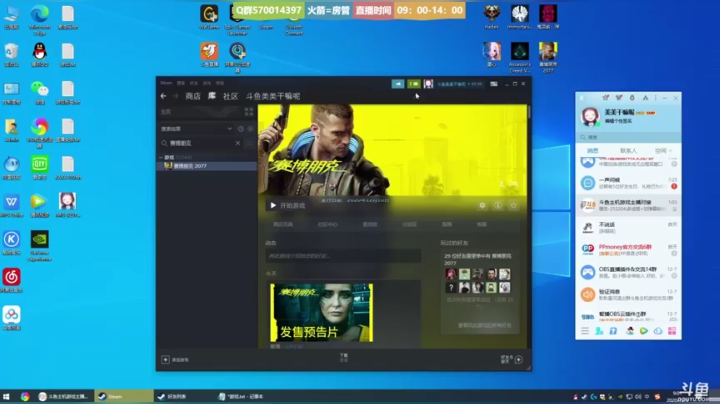Click the add-friend icon in QQ bottom bar

click(x=599, y=331)
